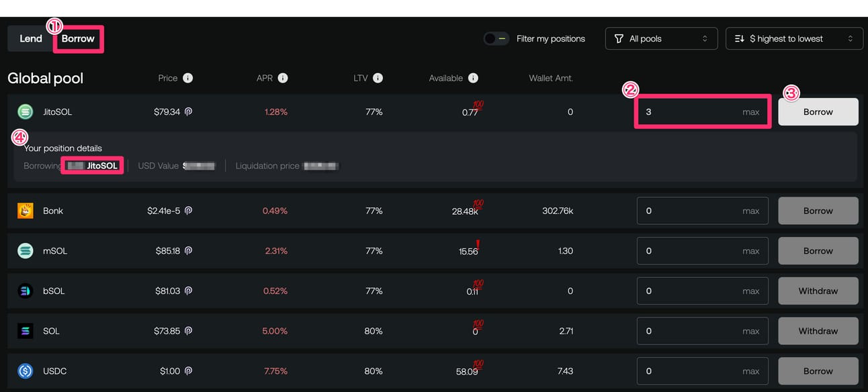Click the JitoSOL token icon

pyautogui.click(x=26, y=112)
